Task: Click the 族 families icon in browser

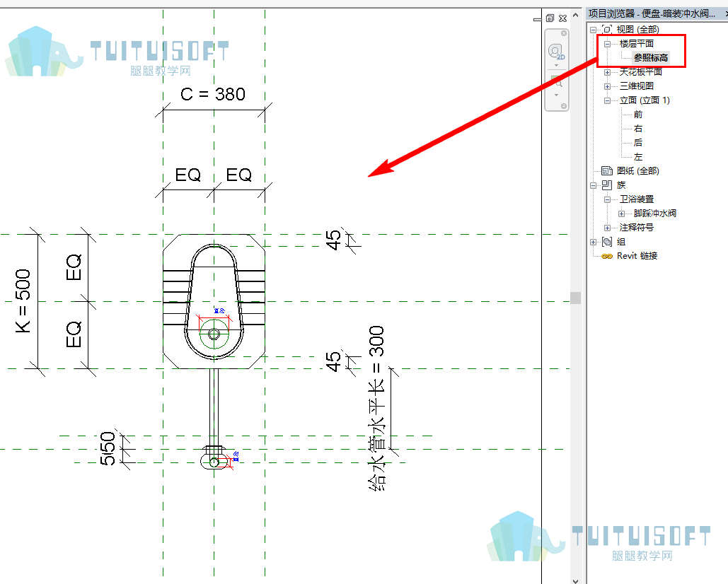Action: 607,185
